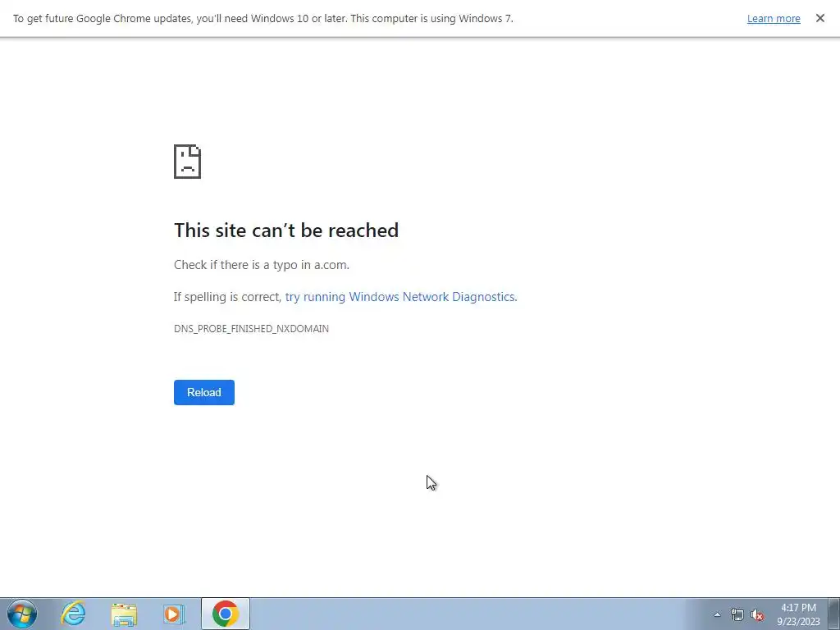Show hidden system tray icons

click(717, 614)
